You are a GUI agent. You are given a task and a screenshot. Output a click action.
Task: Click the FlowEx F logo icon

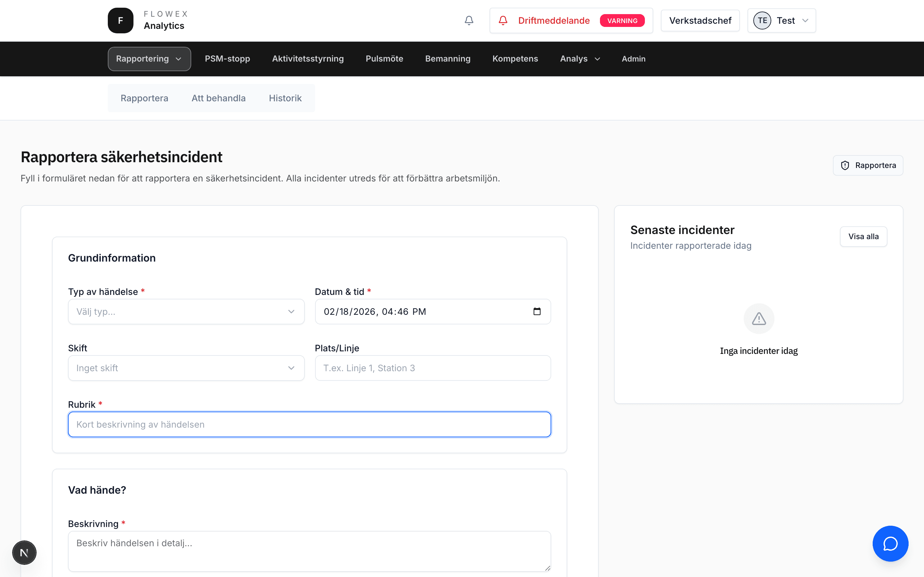click(120, 21)
